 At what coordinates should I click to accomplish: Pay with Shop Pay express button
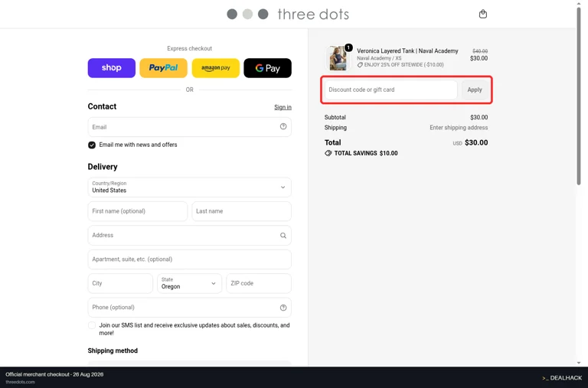[x=111, y=68]
